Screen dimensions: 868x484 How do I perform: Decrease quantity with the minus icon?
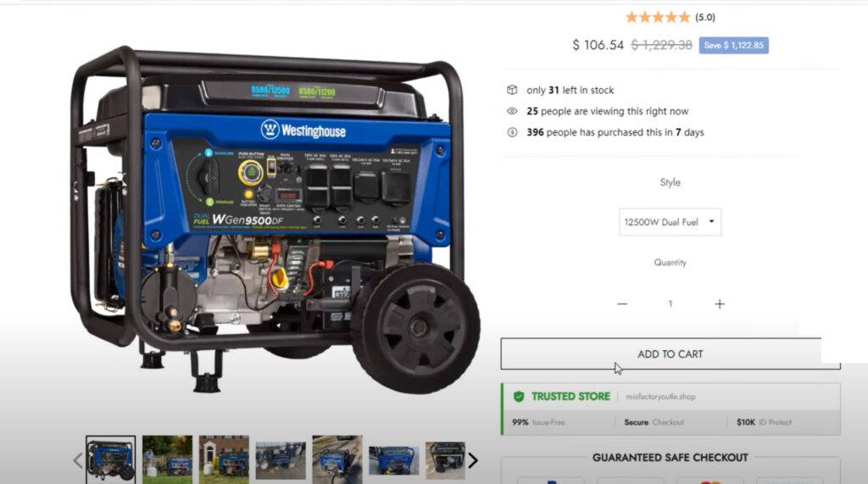coord(622,304)
